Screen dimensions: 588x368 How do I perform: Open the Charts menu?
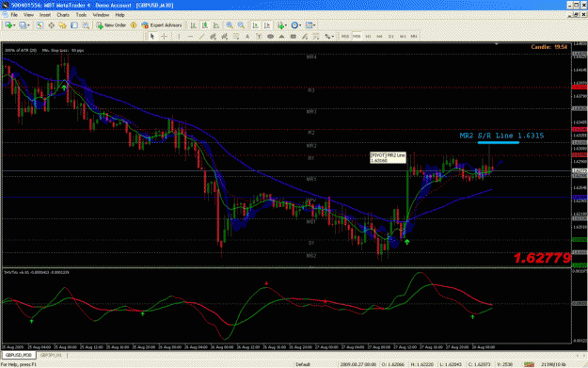coord(63,15)
